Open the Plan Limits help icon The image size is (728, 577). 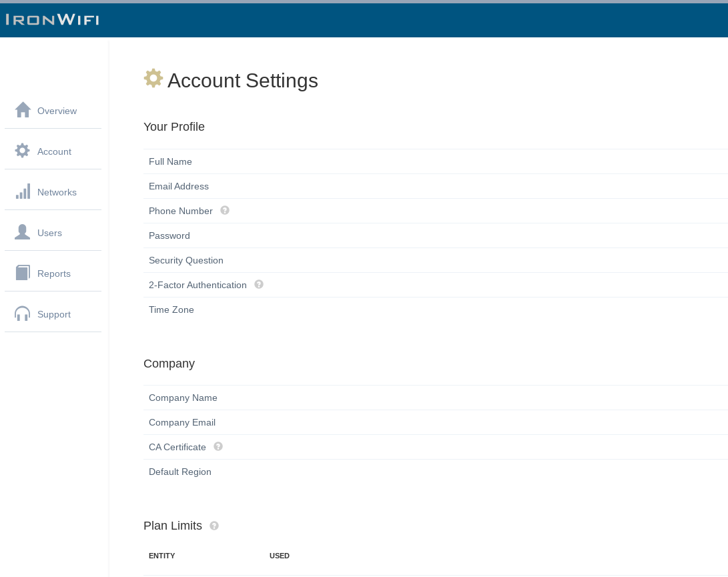[x=214, y=526]
